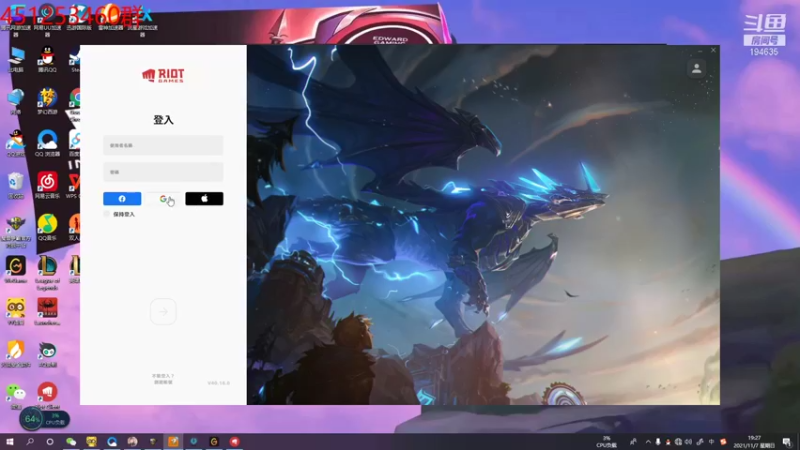Sign in with the Google button
The width and height of the screenshot is (800, 450).
(163, 198)
